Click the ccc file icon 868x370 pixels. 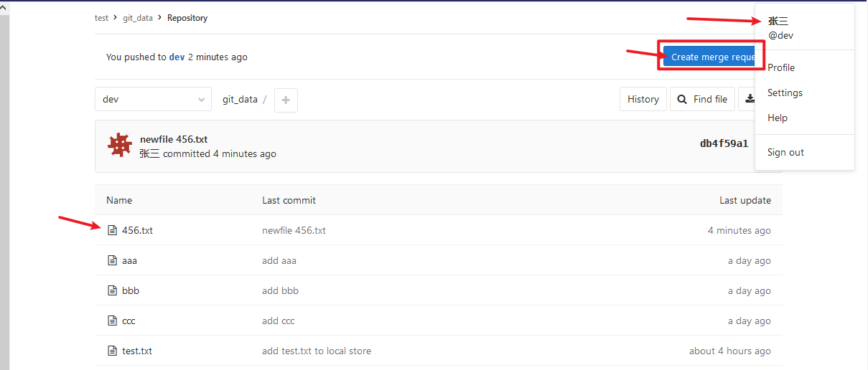click(x=112, y=321)
